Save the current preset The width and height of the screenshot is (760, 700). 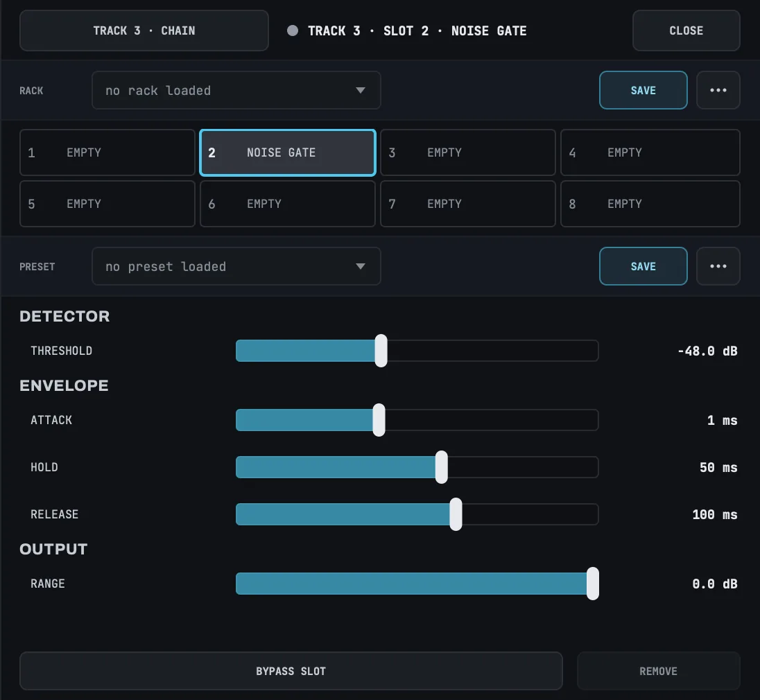pyautogui.click(x=644, y=266)
